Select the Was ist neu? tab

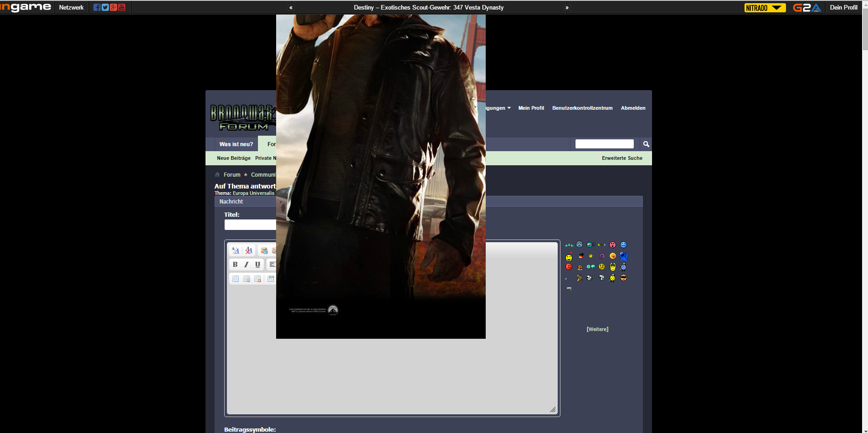236,144
